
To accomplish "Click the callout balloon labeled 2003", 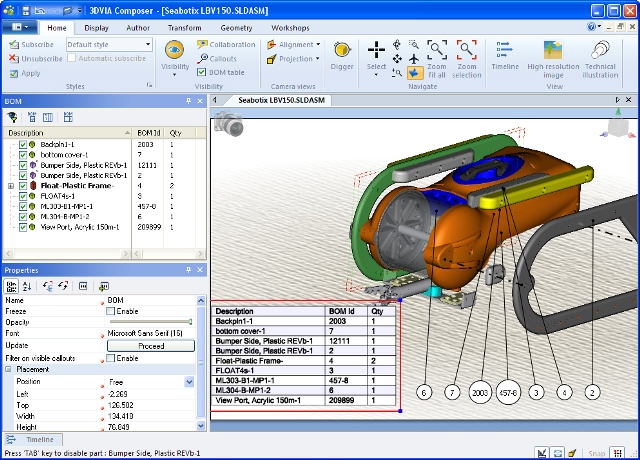I will [x=480, y=392].
